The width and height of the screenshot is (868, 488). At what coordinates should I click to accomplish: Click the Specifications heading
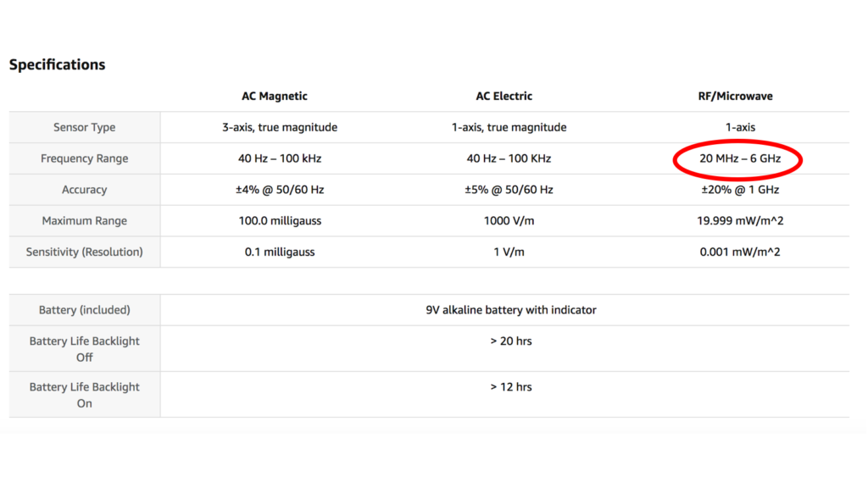(57, 64)
